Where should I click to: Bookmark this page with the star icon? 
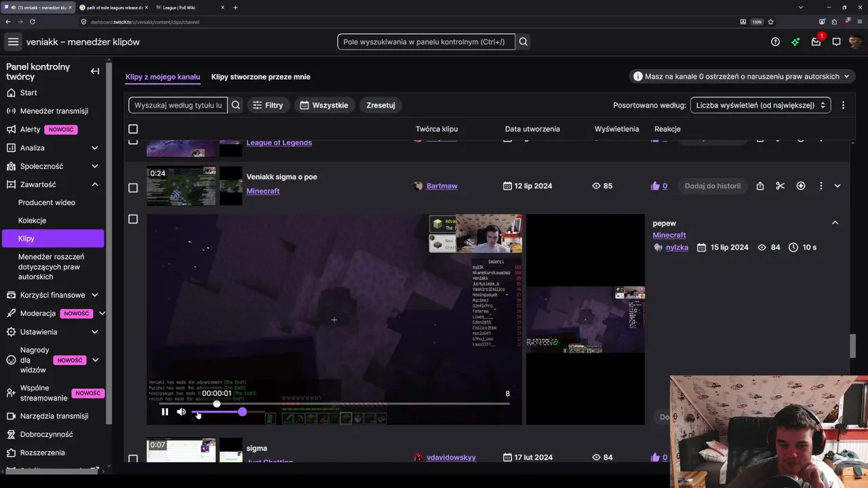[771, 22]
